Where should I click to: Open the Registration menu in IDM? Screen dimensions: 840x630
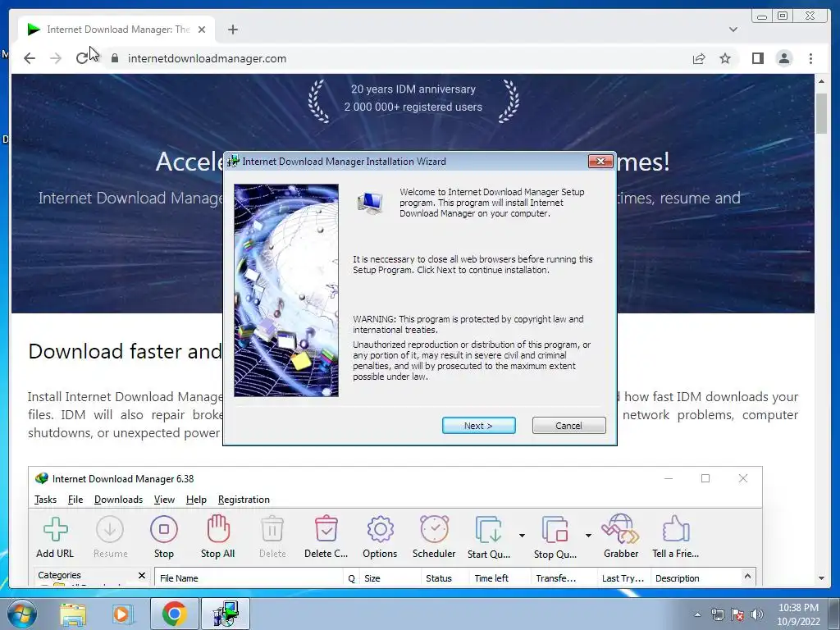(244, 500)
